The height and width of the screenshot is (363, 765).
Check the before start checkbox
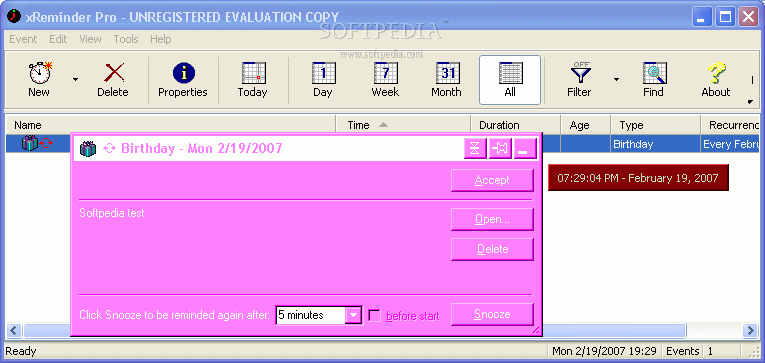click(374, 316)
